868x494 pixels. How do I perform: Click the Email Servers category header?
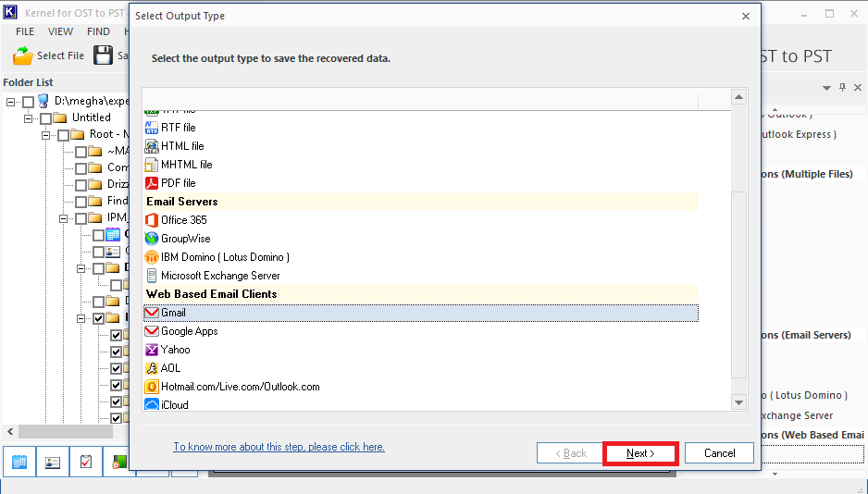pos(421,202)
